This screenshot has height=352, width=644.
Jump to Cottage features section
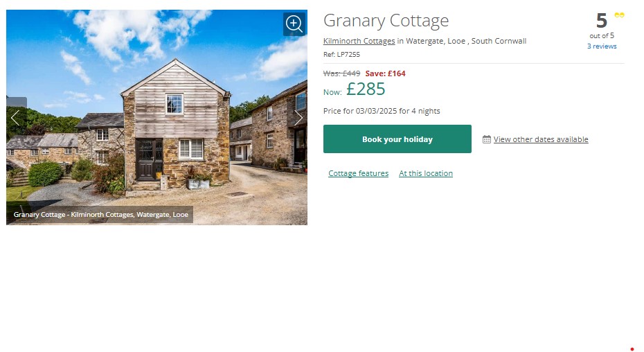(358, 173)
